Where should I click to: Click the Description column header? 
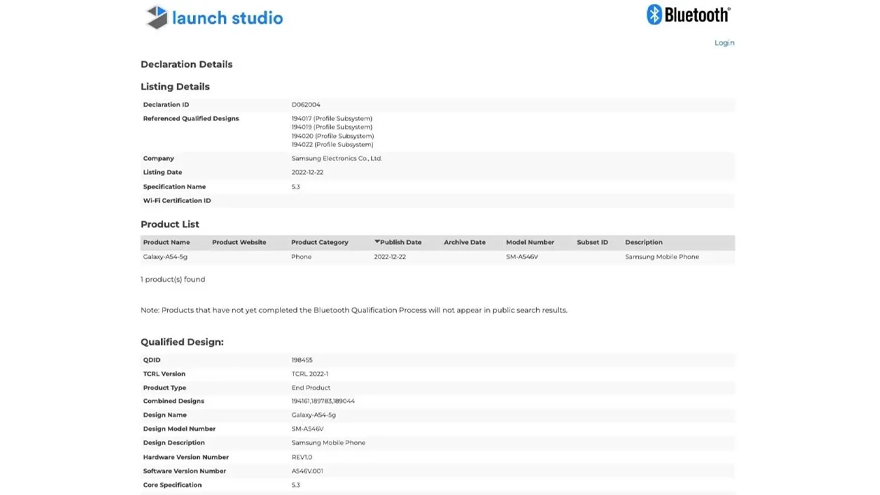coord(643,242)
